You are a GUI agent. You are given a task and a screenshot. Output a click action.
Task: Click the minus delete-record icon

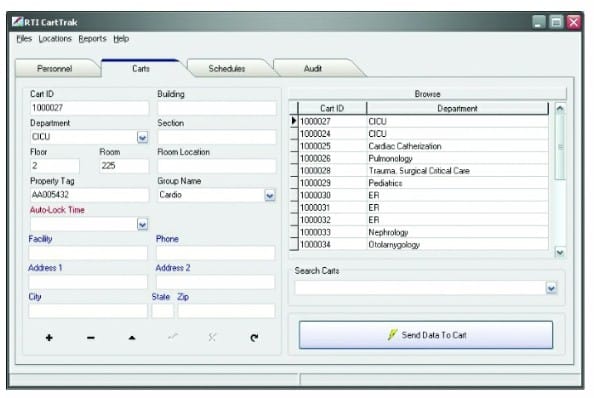coord(91,337)
